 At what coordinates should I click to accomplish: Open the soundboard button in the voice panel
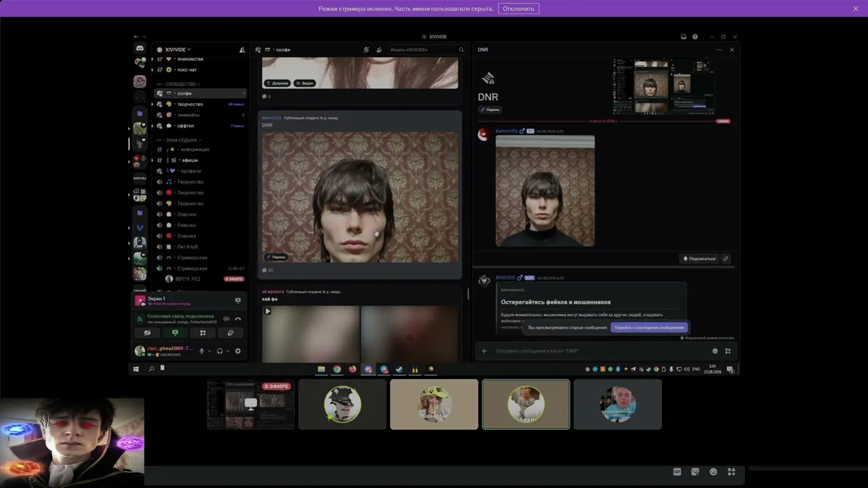click(x=231, y=333)
